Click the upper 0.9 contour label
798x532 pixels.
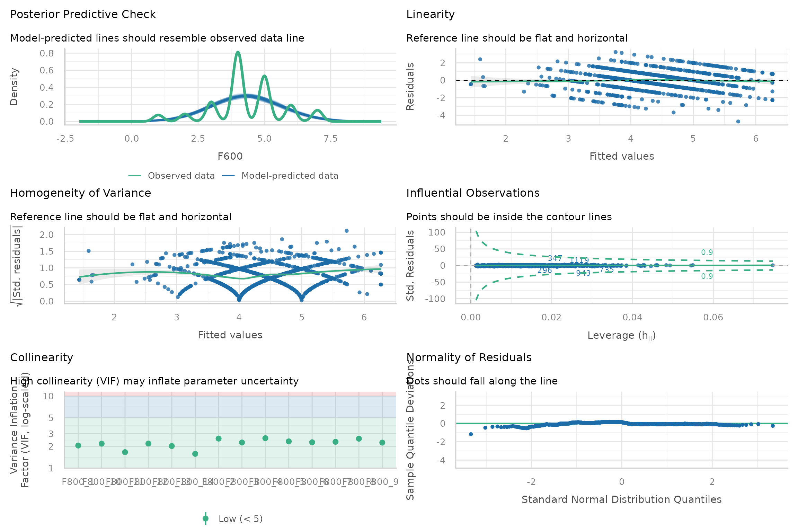click(x=707, y=252)
